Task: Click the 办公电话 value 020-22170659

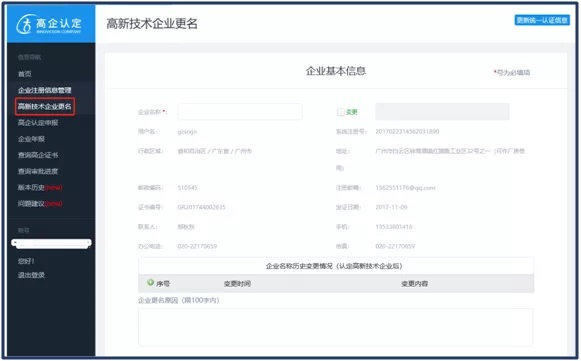Action: point(197,246)
